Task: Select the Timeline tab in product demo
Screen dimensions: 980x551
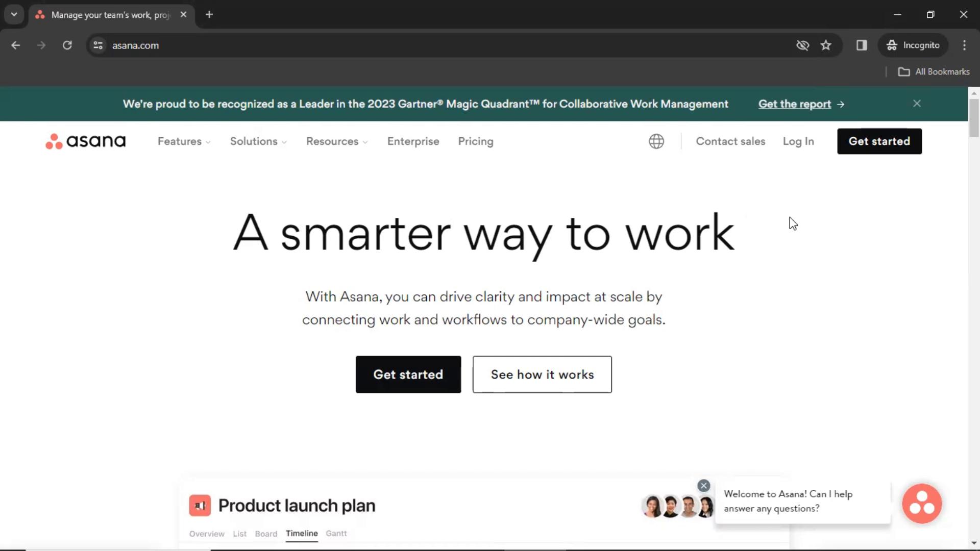Action: (x=302, y=534)
